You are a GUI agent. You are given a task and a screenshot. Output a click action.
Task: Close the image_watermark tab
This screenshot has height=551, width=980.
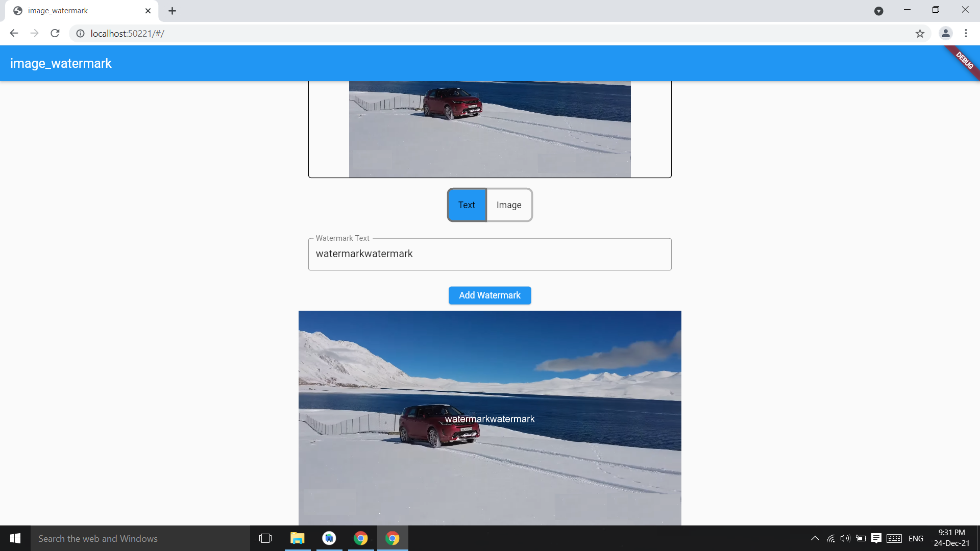148,11
